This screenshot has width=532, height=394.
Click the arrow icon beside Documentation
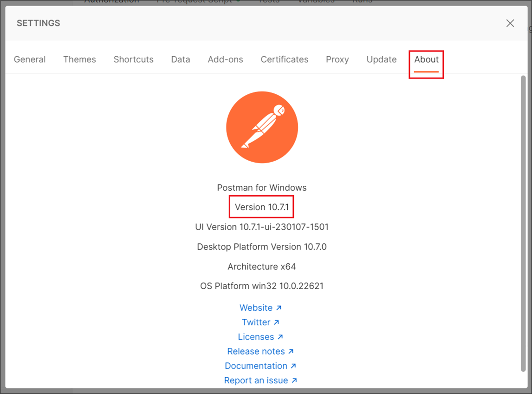click(293, 366)
